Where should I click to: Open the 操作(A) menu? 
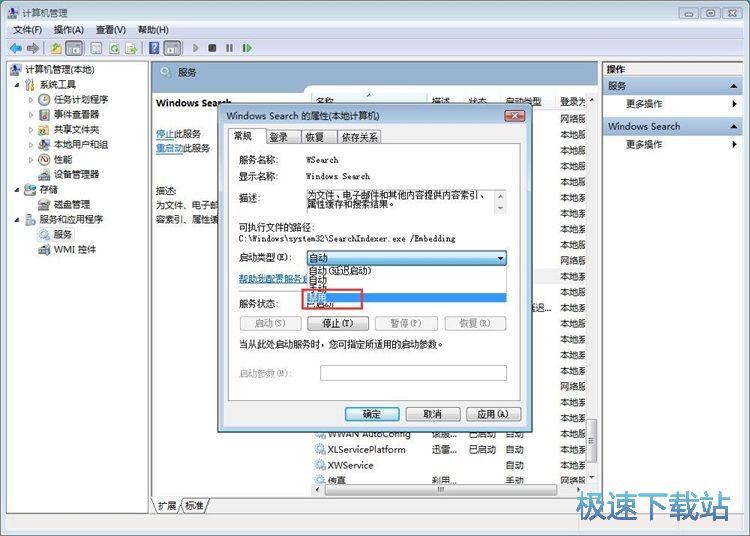(x=69, y=30)
